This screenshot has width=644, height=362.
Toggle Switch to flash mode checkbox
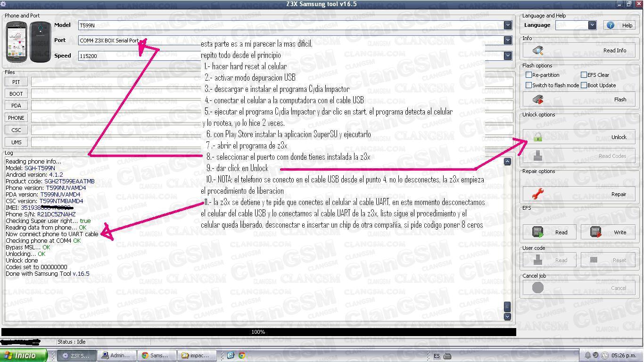tap(528, 85)
